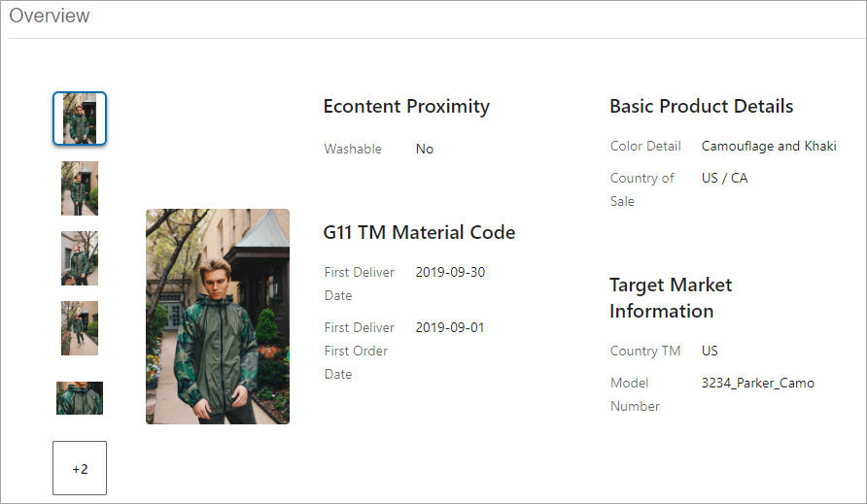Click the Overview section heading
Image resolution: width=867 pixels, height=504 pixels.
[x=50, y=16]
